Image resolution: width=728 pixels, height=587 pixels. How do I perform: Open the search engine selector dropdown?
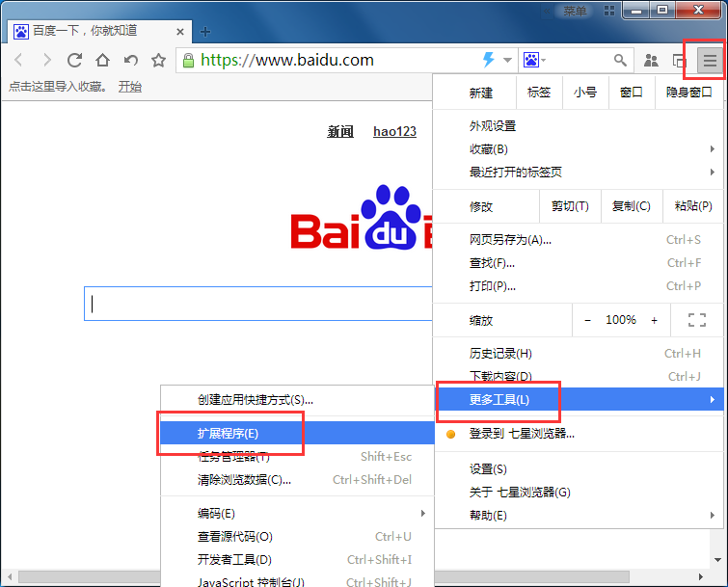(x=535, y=60)
